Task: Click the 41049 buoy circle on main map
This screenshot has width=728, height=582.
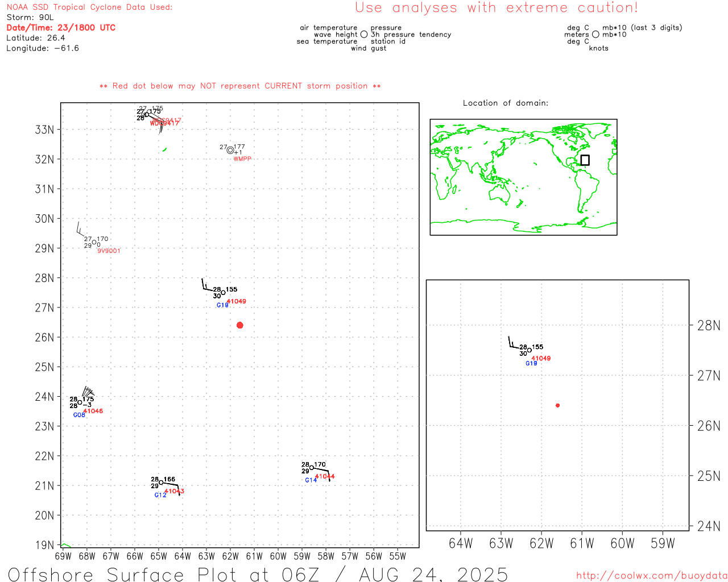Action: [223, 293]
